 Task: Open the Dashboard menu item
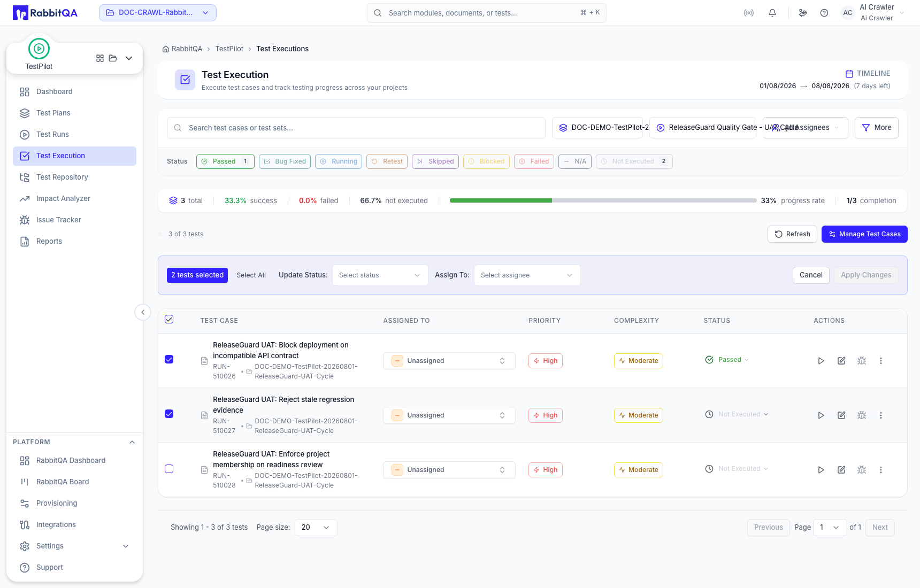coord(75,92)
